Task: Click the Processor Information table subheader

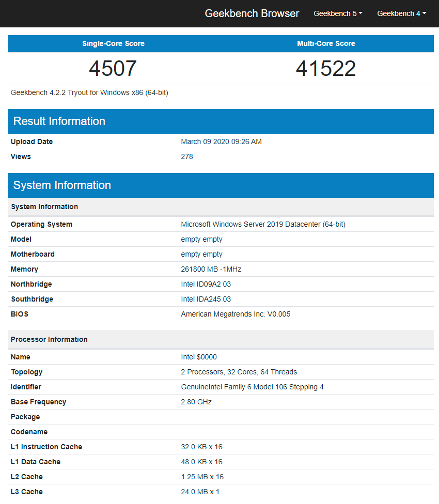Action: (x=49, y=339)
